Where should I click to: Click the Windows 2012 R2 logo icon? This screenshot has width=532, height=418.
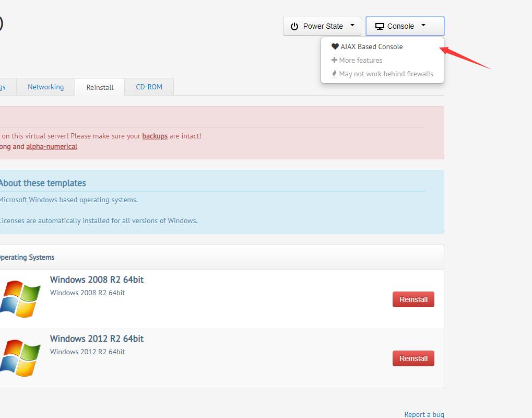[20, 358]
